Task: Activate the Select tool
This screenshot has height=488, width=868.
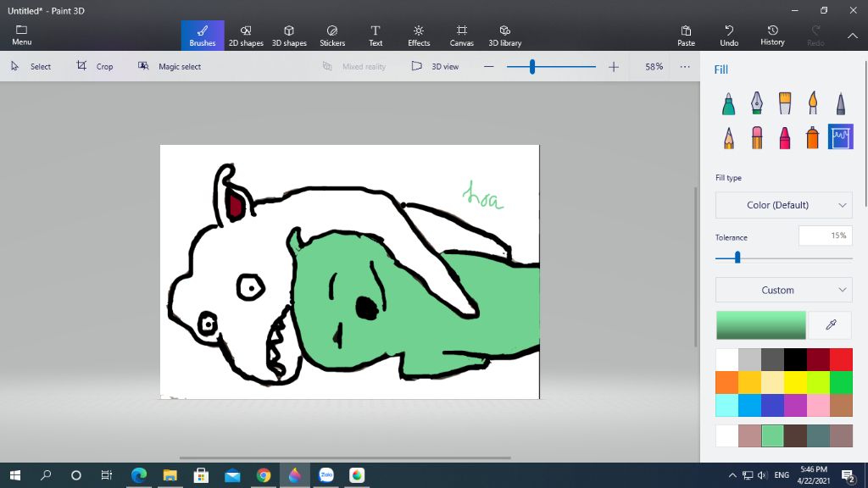Action: pyautogui.click(x=31, y=66)
